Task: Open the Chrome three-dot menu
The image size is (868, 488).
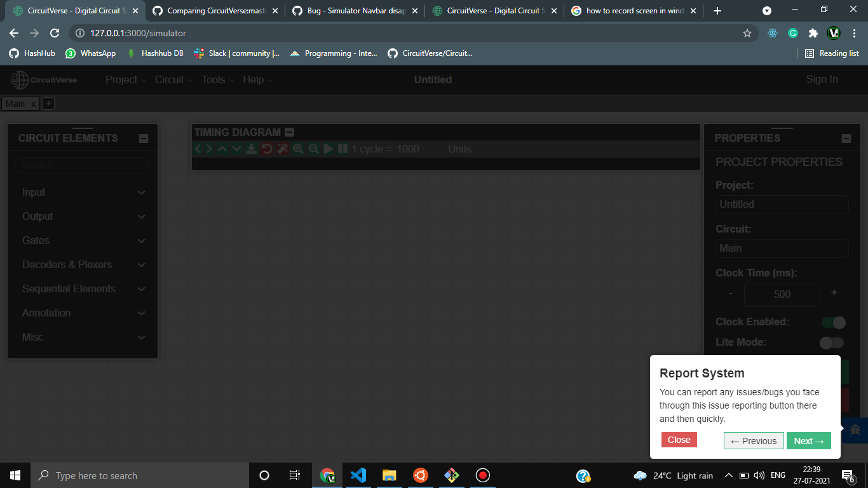Action: 853,33
